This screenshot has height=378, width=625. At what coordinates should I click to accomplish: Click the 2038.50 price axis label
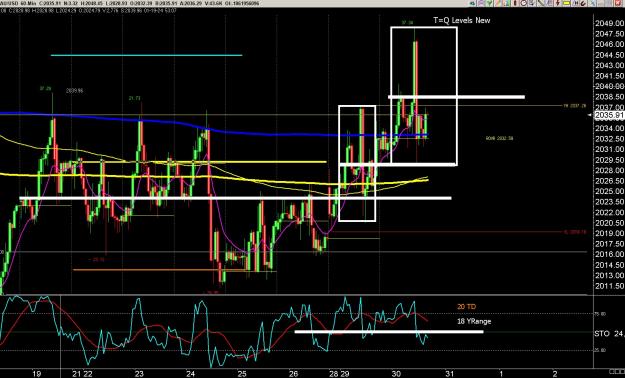(x=609, y=97)
